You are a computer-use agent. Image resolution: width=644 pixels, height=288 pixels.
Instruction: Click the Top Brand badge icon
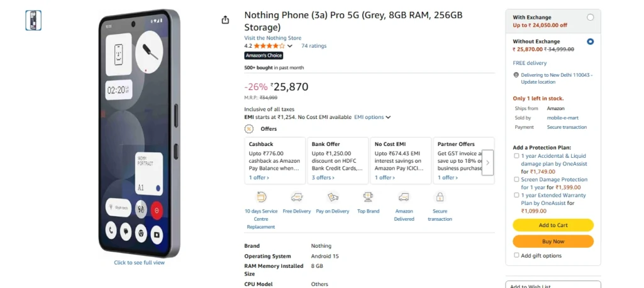(369, 197)
